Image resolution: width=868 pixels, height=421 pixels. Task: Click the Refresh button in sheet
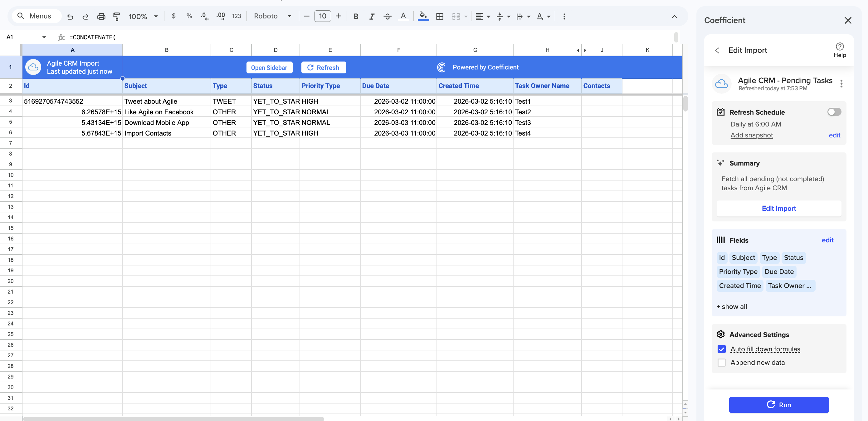(x=323, y=67)
